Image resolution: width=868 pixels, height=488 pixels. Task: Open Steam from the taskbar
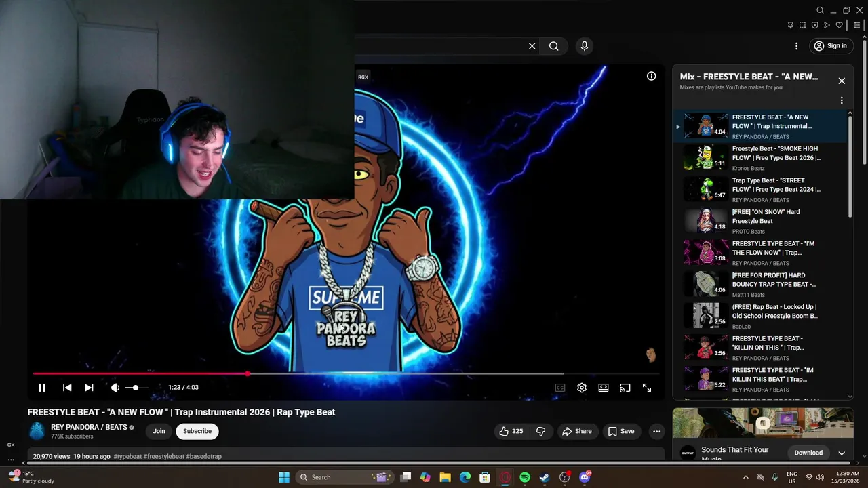545,477
